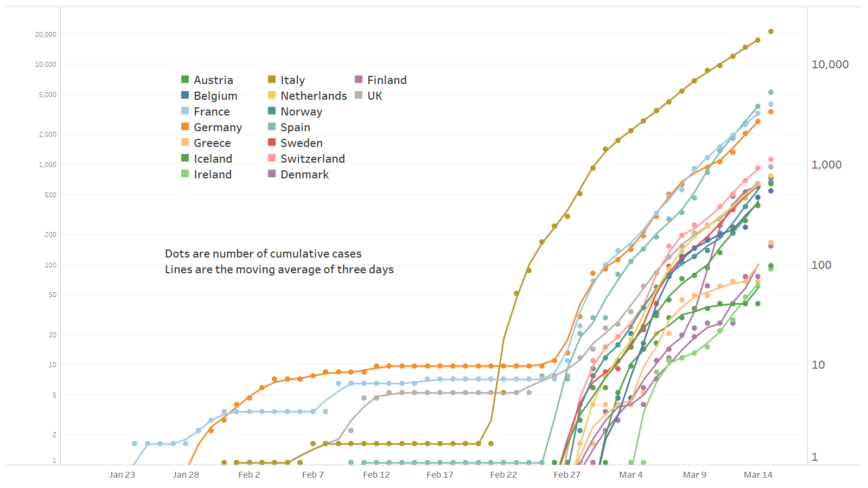Pick the Germany orange legend swatch
Viewport: 868px width, 488px height.
[185, 127]
